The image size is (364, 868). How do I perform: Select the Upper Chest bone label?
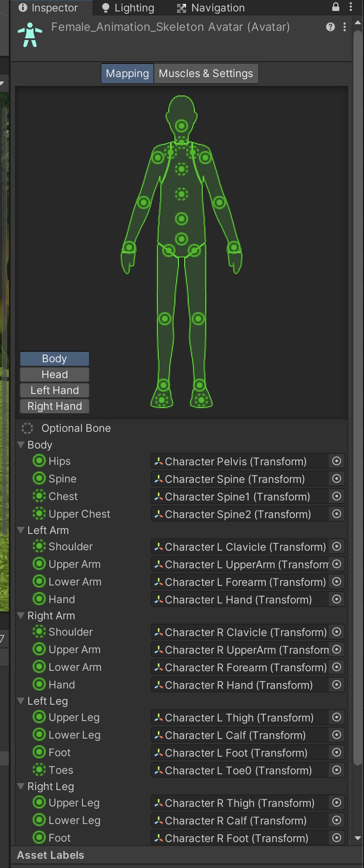point(79,514)
